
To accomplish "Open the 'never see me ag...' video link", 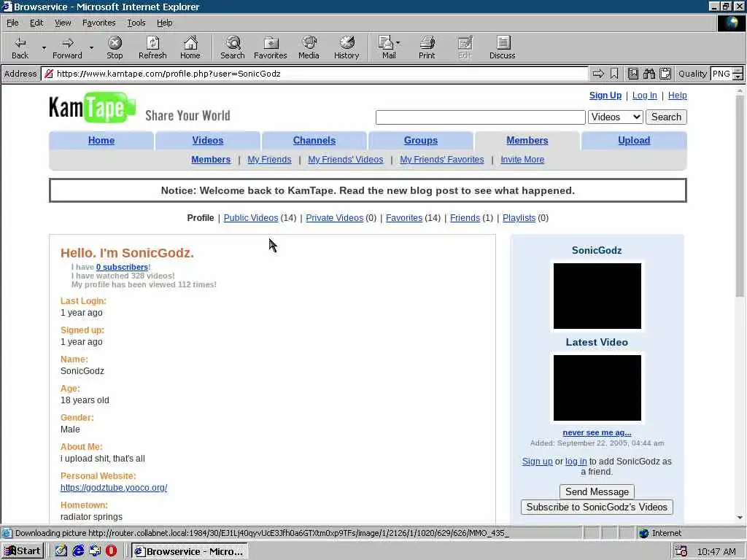I will [x=597, y=432].
